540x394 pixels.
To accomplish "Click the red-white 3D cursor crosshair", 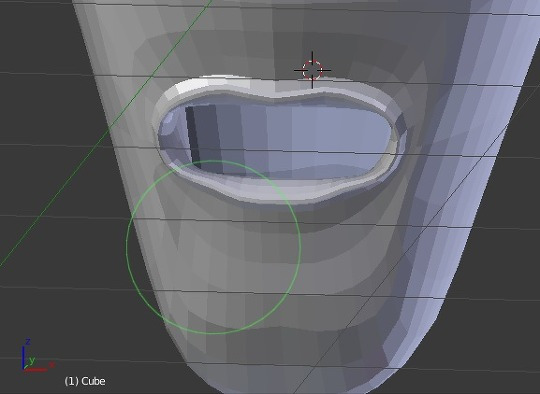I will click(312, 70).
